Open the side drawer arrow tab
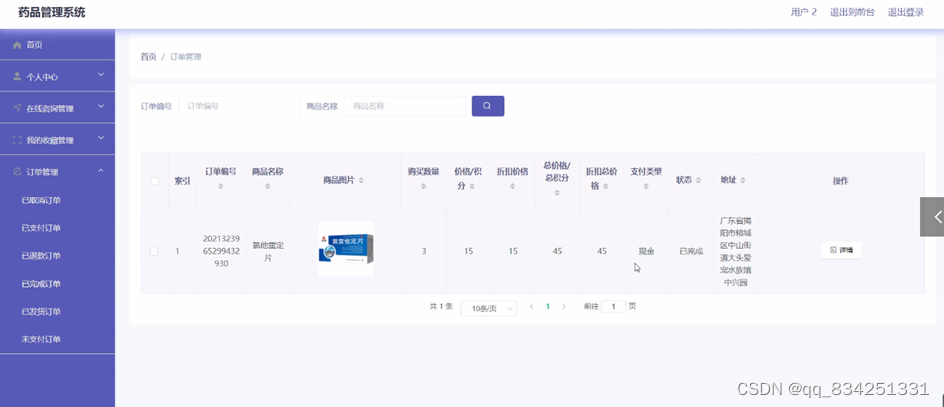 pos(932,217)
